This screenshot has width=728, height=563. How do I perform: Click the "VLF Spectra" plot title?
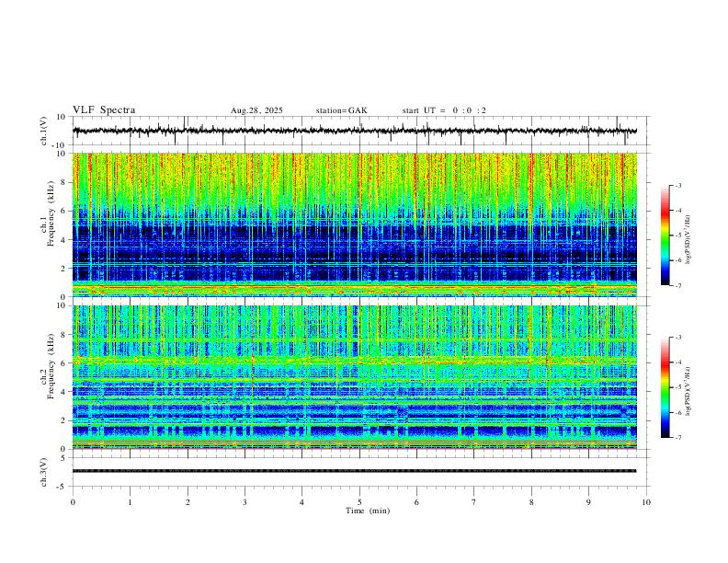(x=104, y=110)
